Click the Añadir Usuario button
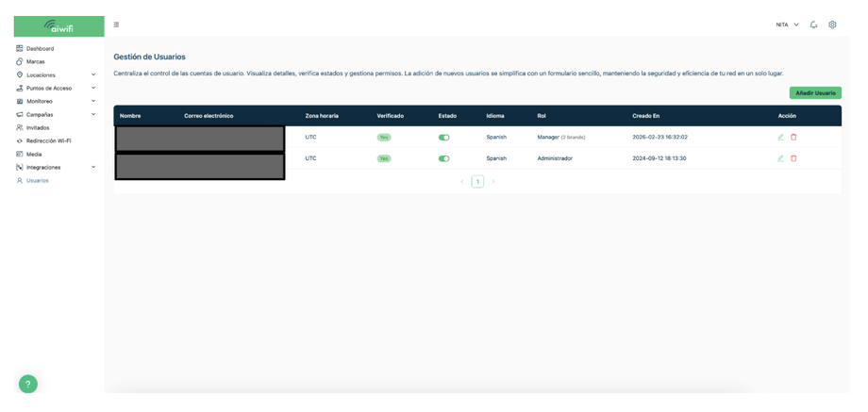Image resolution: width=868 pixels, height=412 pixels. click(x=815, y=93)
